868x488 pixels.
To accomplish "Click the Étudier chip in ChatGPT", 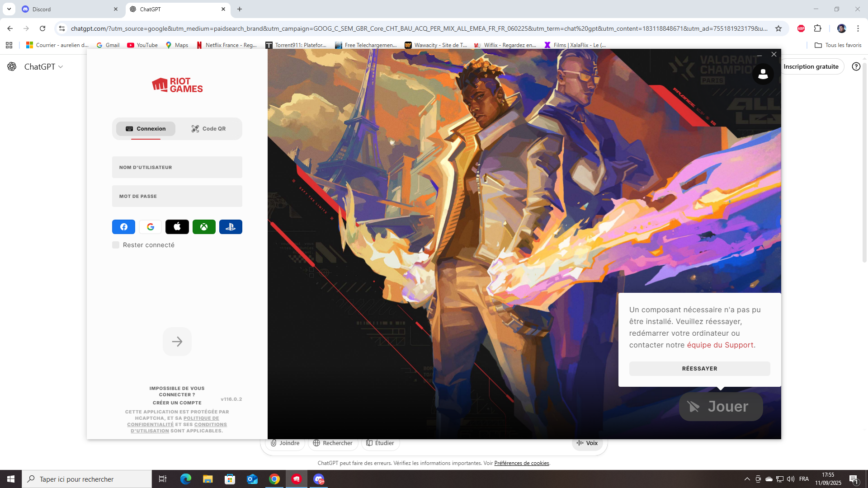I will tap(380, 443).
